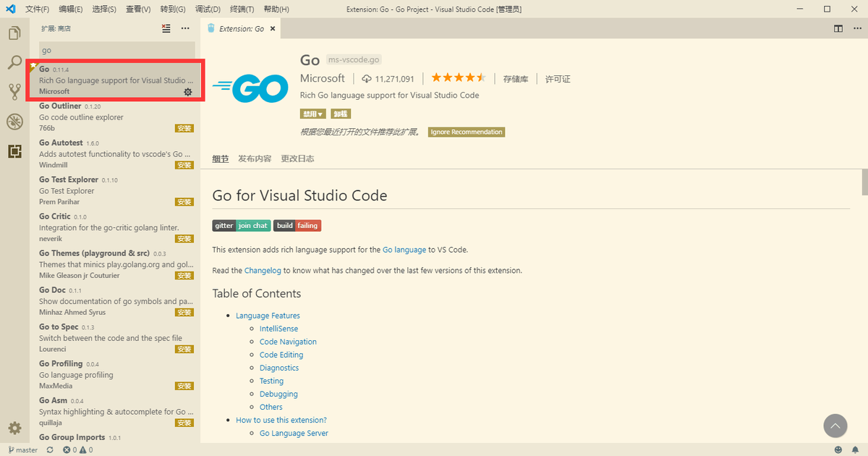The width and height of the screenshot is (868, 456).
Task: Open the Explorer view in activity bar
Action: point(14,33)
